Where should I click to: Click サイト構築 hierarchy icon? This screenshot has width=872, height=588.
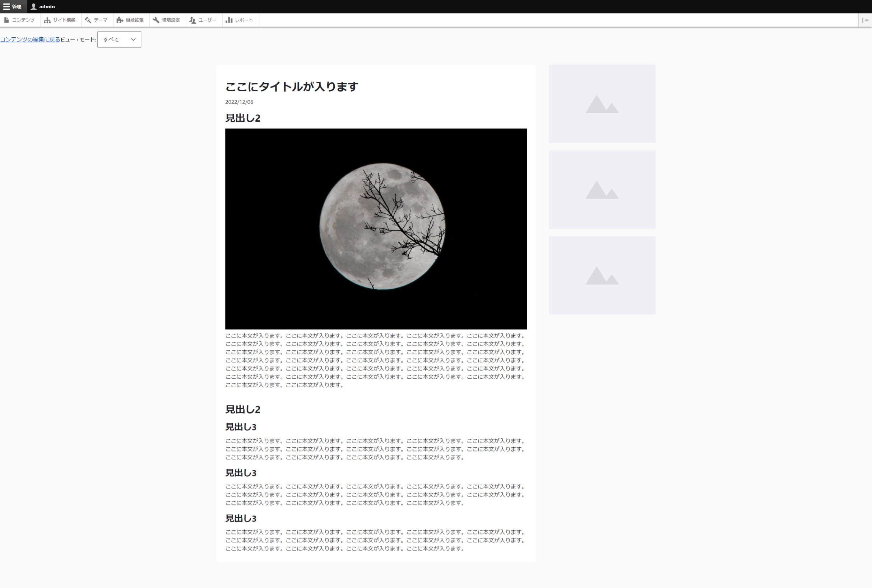coord(47,20)
